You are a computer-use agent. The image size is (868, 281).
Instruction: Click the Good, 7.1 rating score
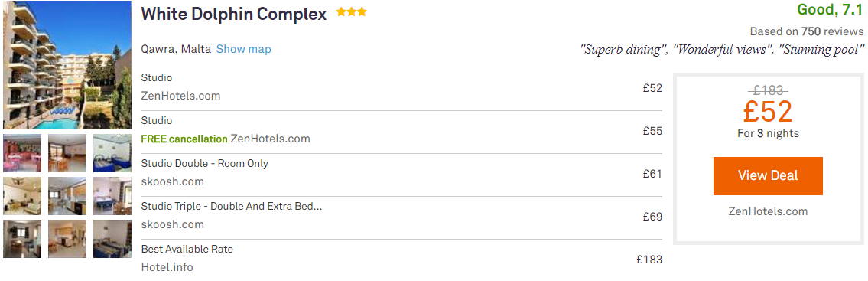point(830,10)
